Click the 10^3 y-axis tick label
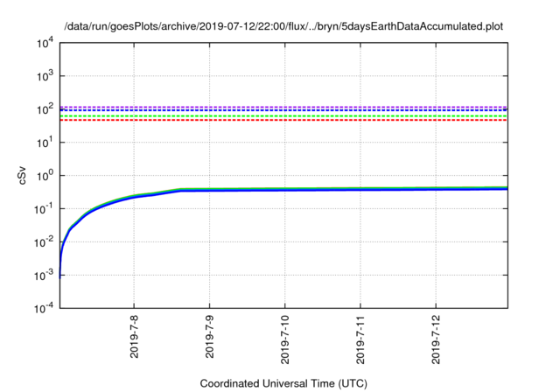560x392 pixels. [45, 76]
